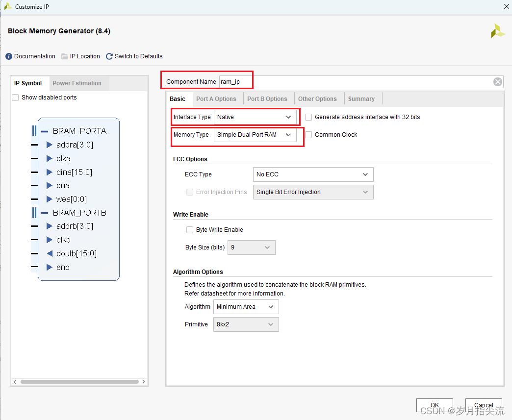Click the IP Symbol horizontal scrollbar thumb
Image resolution: width=512 pixels, height=420 pixels.
point(79,382)
